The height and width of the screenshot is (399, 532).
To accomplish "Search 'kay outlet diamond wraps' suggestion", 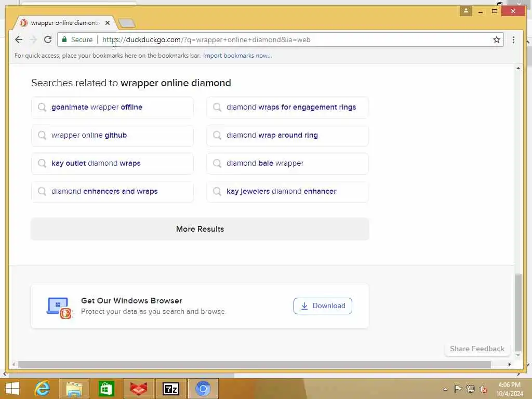I will click(x=112, y=164).
